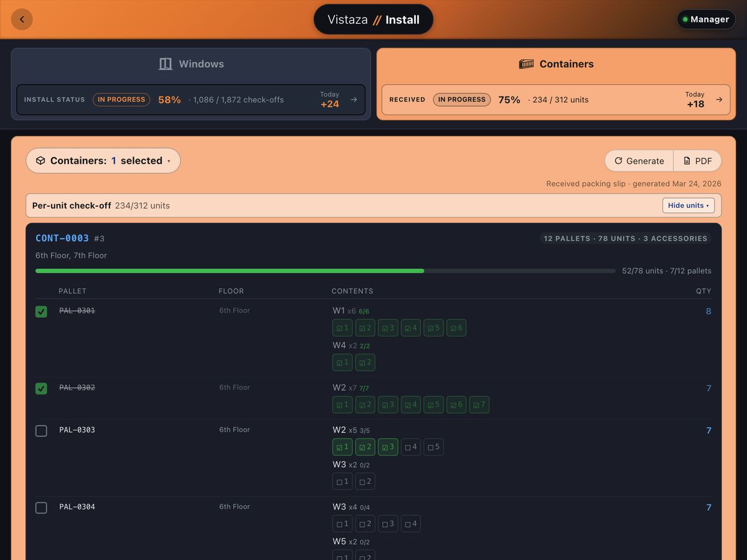Uncheck the PAL-0302 pallet checkbox
This screenshot has height=560, width=747.
click(41, 389)
